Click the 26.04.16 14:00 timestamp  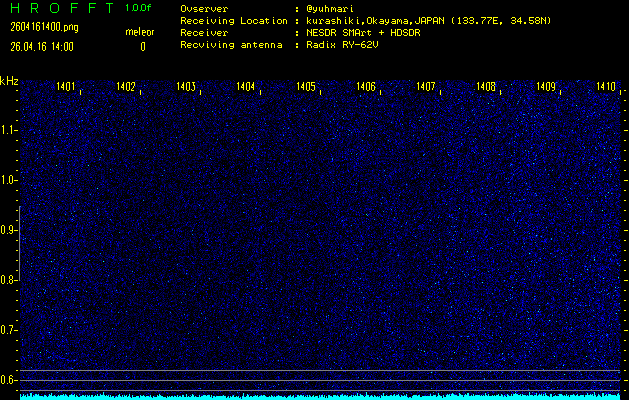pyautogui.click(x=43, y=46)
